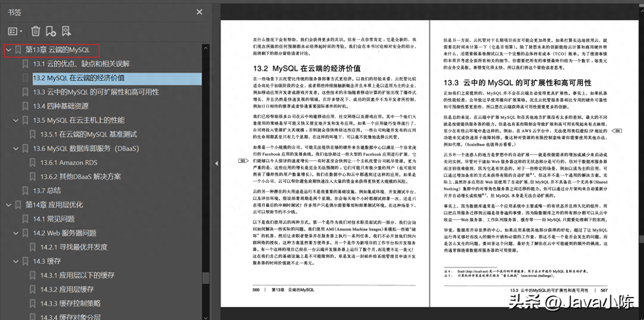
Task: Click bookmark icon beside 13.5.1 entry
Action: (x=33, y=134)
